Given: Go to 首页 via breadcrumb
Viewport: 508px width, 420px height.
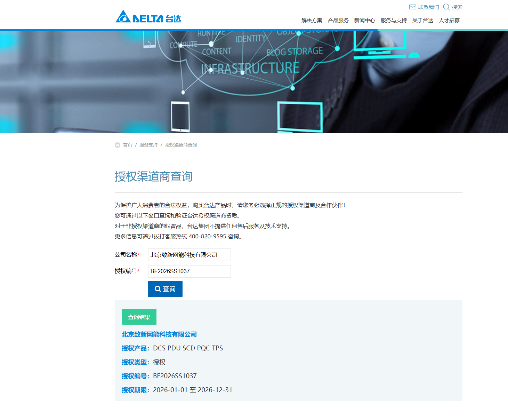Looking at the screenshot, I should pos(128,145).
